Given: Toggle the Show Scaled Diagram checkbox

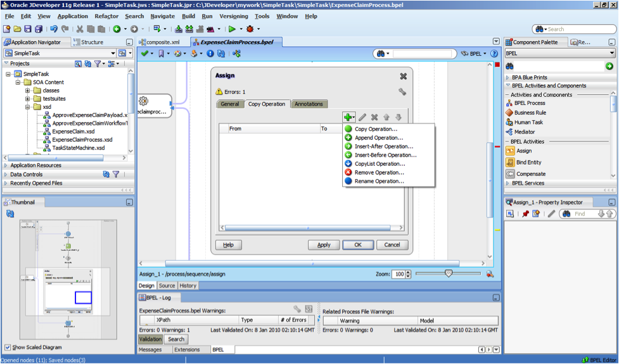Looking at the screenshot, I should (x=8, y=347).
